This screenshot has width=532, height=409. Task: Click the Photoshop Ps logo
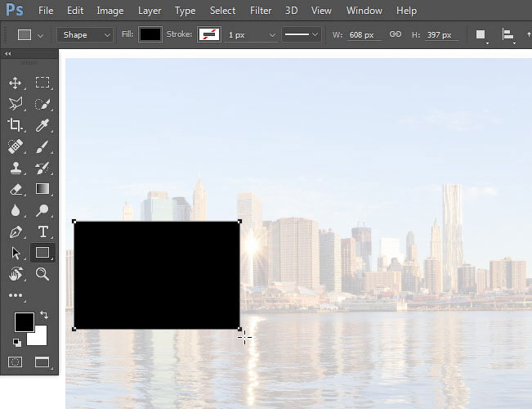click(x=15, y=10)
